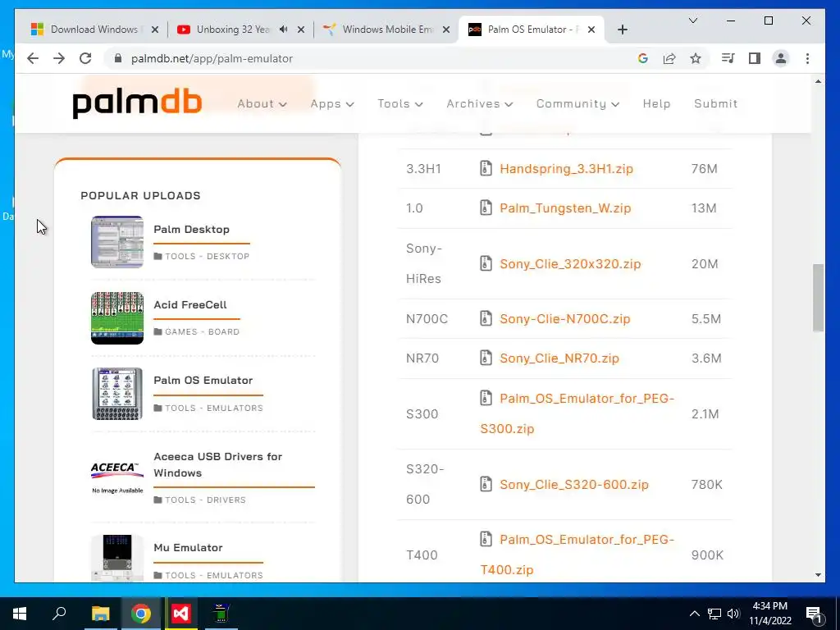
Task: Open Palm OS Emulator sidebar link
Action: pos(203,381)
